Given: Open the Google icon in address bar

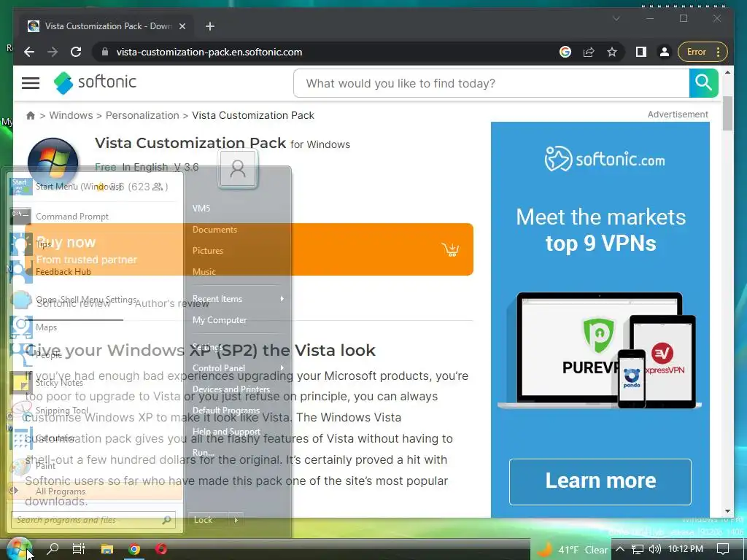Looking at the screenshot, I should coord(565,52).
